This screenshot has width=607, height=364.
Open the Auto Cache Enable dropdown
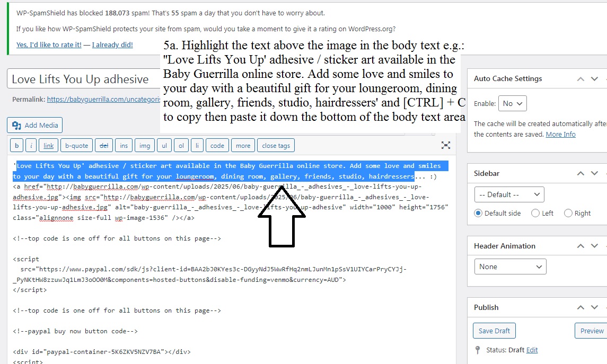coord(513,103)
